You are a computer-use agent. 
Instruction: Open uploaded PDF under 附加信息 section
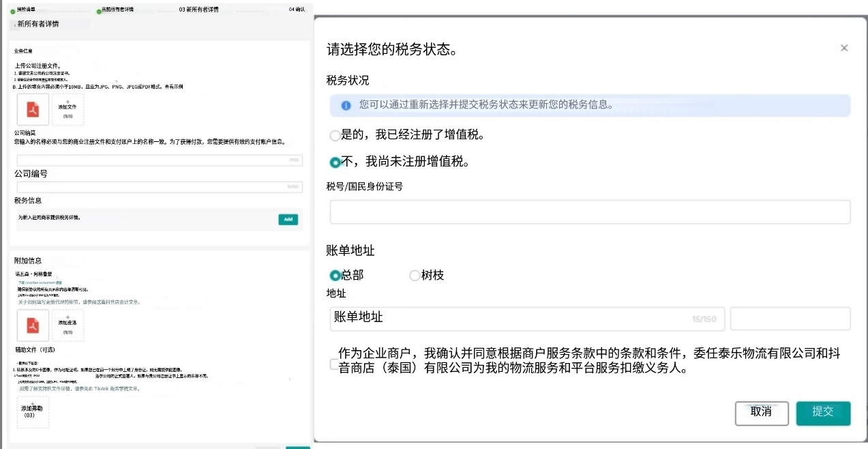click(33, 325)
